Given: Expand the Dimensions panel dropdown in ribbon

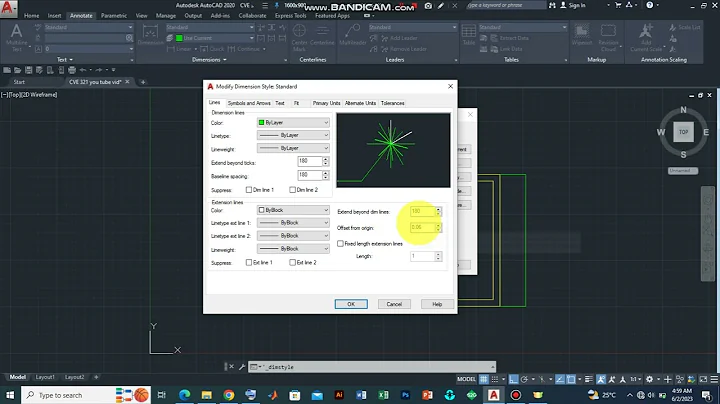Looking at the screenshot, I should pos(209,60).
